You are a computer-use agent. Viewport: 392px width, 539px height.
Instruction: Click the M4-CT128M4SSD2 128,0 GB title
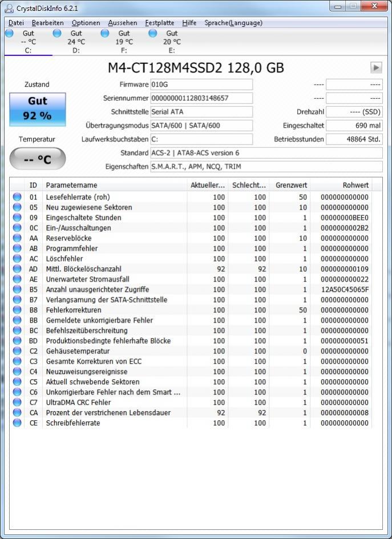[196, 68]
